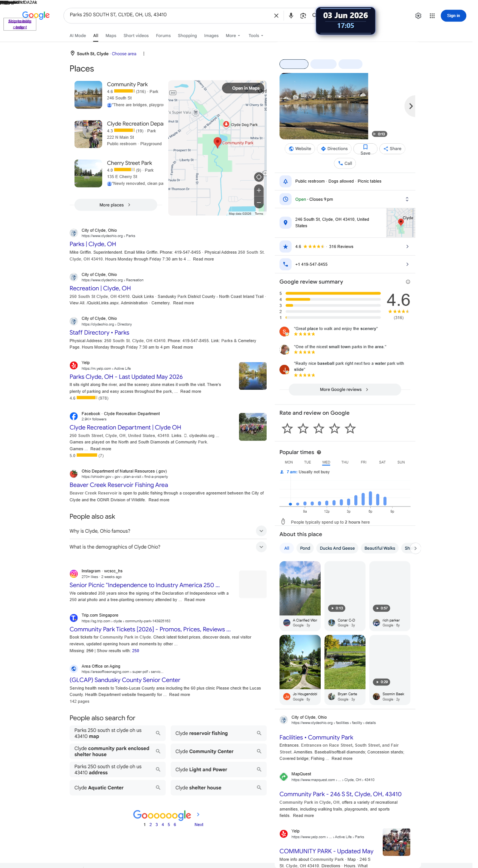
Task: Select Beautiful Walks filter chip
Action: [379, 548]
